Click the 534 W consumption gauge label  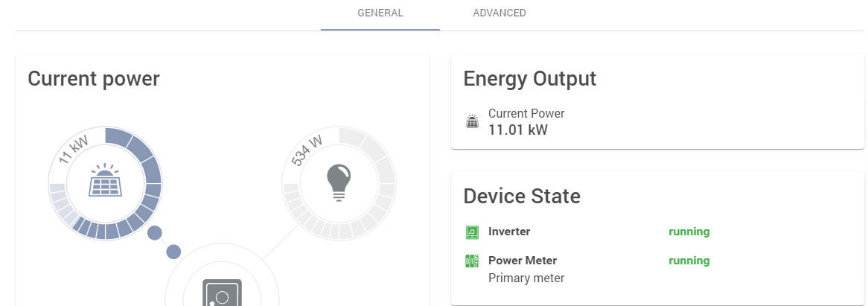[306, 150]
